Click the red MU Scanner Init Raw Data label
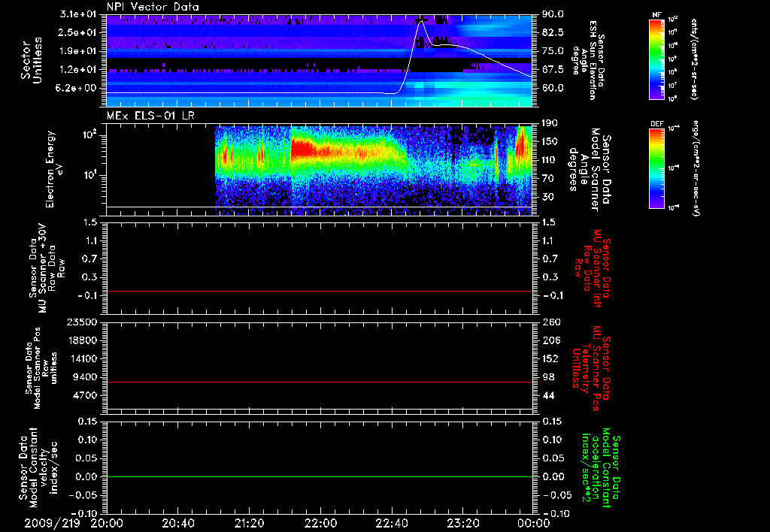 (593, 269)
